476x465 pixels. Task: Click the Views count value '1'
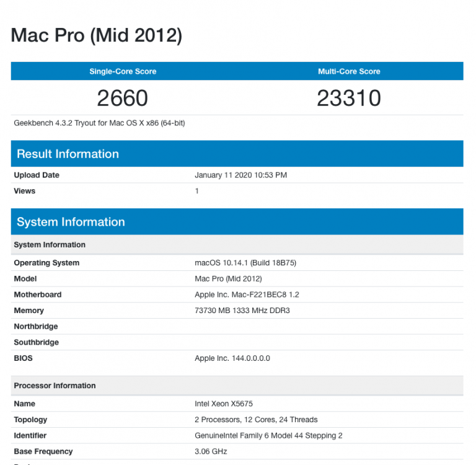pos(196,191)
